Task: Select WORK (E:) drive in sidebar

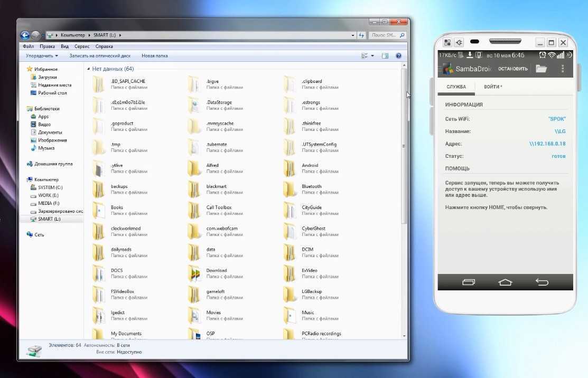Action: (48, 195)
